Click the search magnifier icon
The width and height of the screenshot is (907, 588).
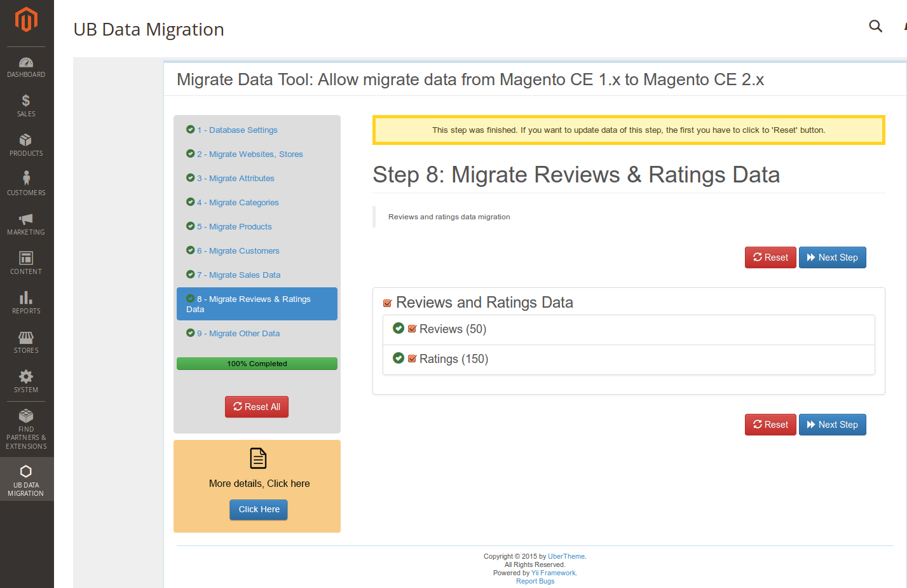pyautogui.click(x=875, y=26)
